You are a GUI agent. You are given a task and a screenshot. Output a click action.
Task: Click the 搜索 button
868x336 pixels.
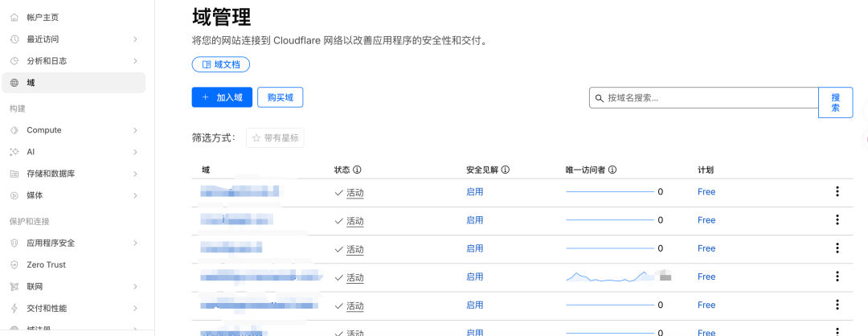[835, 102]
